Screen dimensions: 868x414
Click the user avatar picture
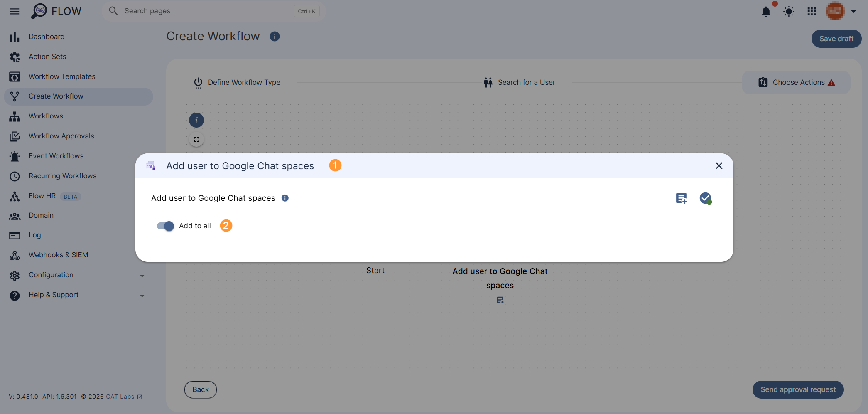pos(835,11)
